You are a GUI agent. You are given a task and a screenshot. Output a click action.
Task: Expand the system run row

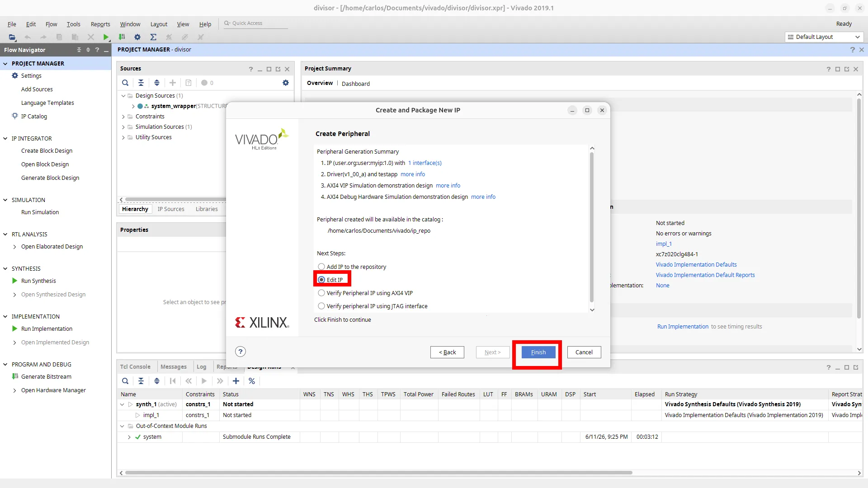click(x=129, y=437)
